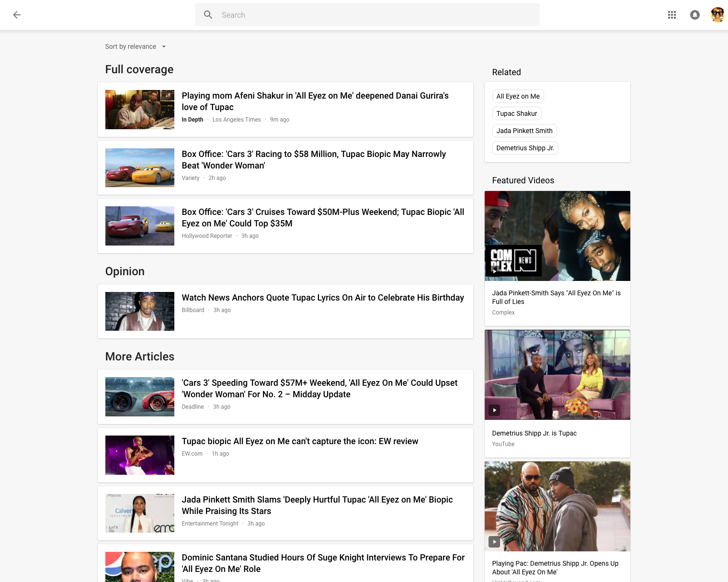Play the Demetrius Shipp Jr. is Tupac video
Viewport: 728px width, 582px height.
(x=557, y=375)
